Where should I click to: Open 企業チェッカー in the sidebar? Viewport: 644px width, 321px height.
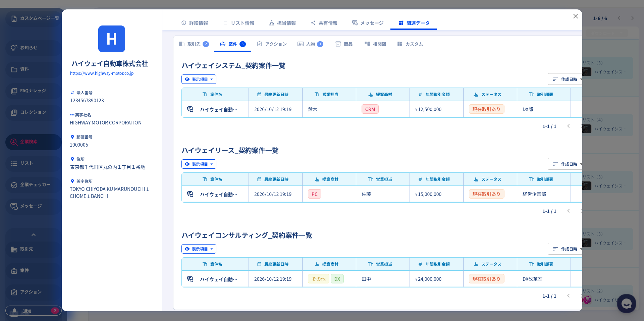coord(33,185)
